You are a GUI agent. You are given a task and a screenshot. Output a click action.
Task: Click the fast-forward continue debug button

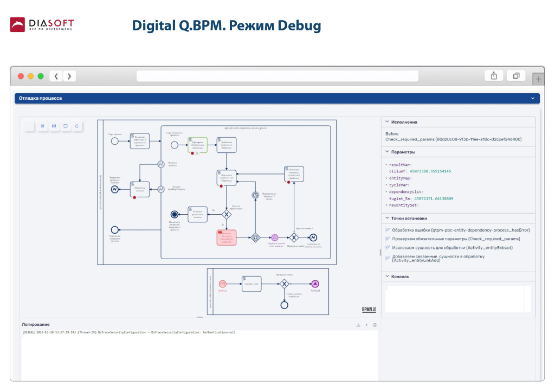point(54,126)
